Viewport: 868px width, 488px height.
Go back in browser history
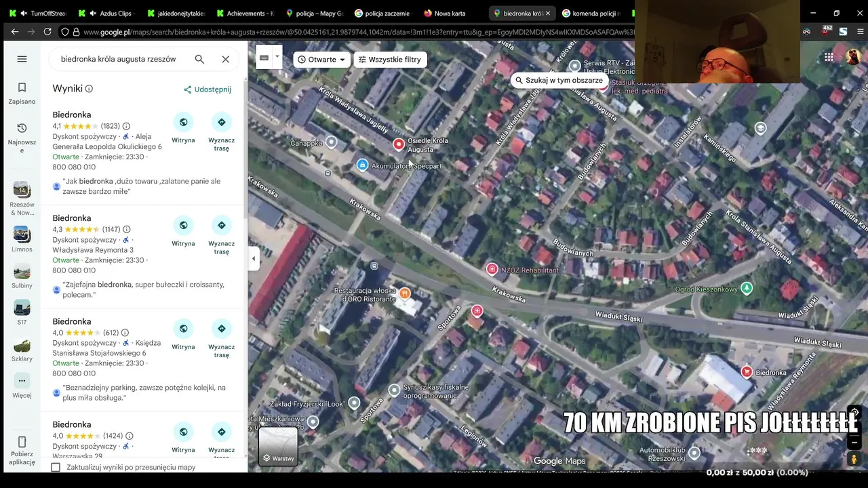[x=14, y=31]
